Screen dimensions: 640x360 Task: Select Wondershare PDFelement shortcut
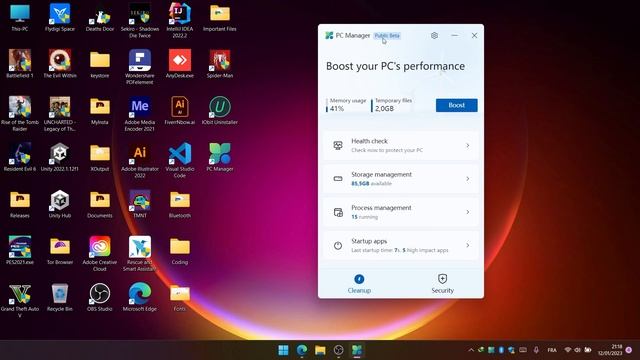click(140, 67)
